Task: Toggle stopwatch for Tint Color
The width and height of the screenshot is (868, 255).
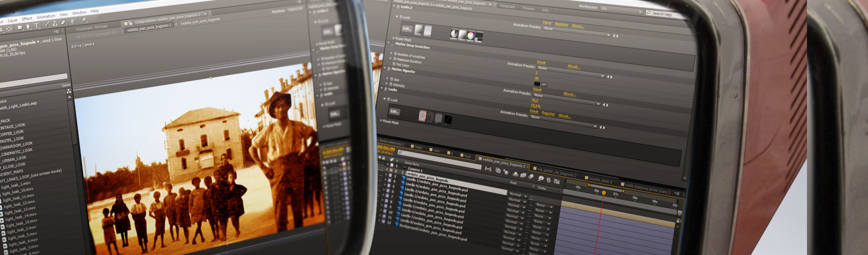Action: (x=394, y=64)
